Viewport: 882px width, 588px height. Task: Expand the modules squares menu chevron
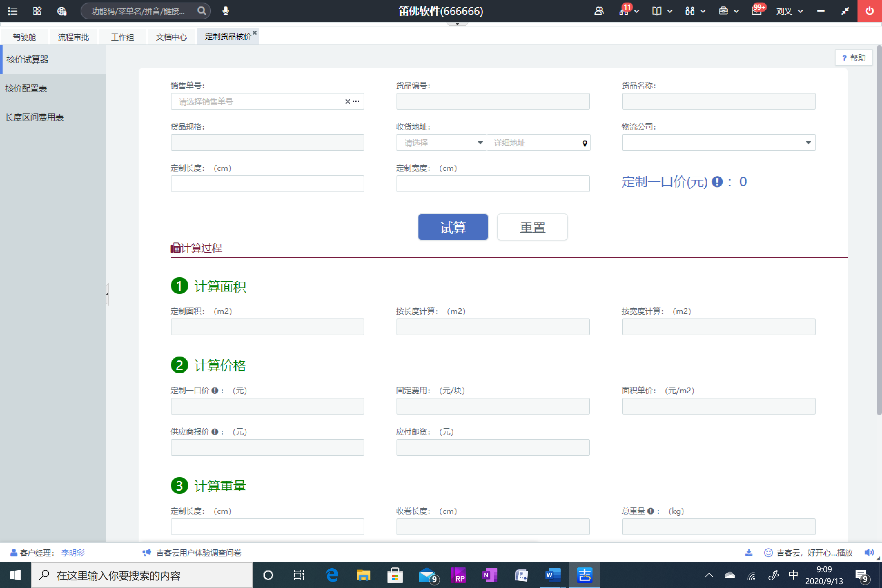703,11
